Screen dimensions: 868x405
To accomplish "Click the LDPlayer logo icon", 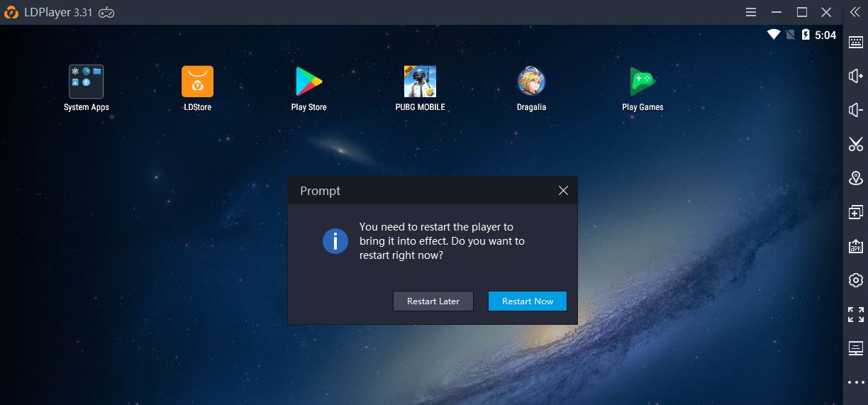I will [11, 12].
